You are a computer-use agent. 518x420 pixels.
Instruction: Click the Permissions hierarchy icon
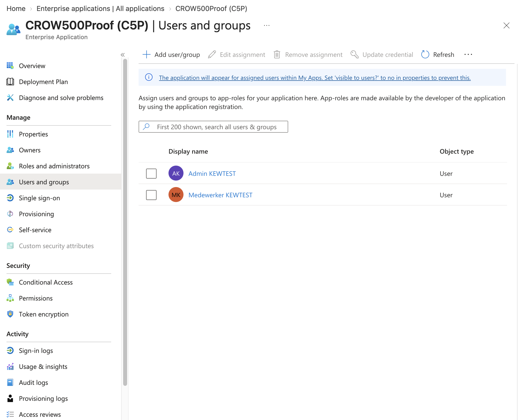coord(10,298)
